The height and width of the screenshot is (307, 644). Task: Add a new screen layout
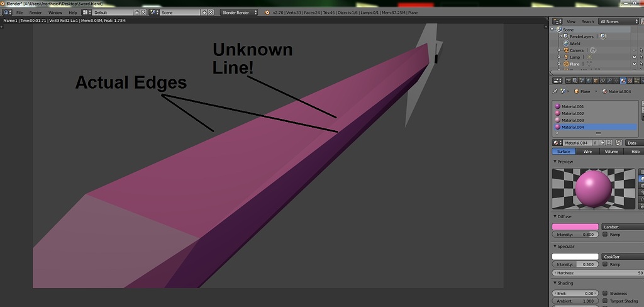click(137, 13)
